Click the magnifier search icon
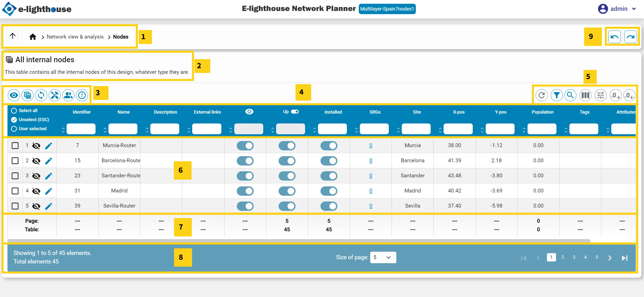 tap(570, 95)
